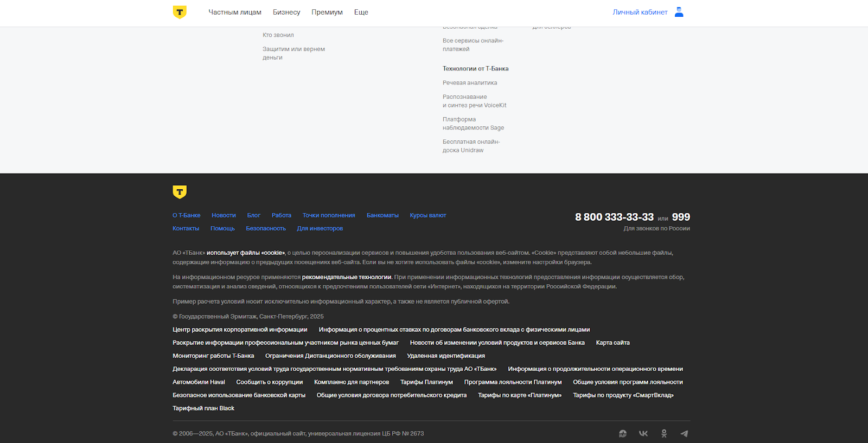Open the Частным лицам menu

pyautogui.click(x=235, y=12)
